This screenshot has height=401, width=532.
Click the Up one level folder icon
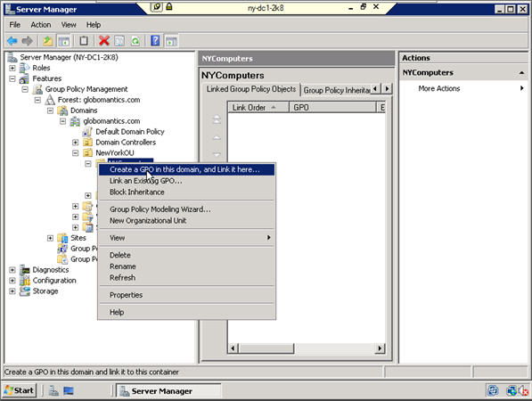(47, 41)
